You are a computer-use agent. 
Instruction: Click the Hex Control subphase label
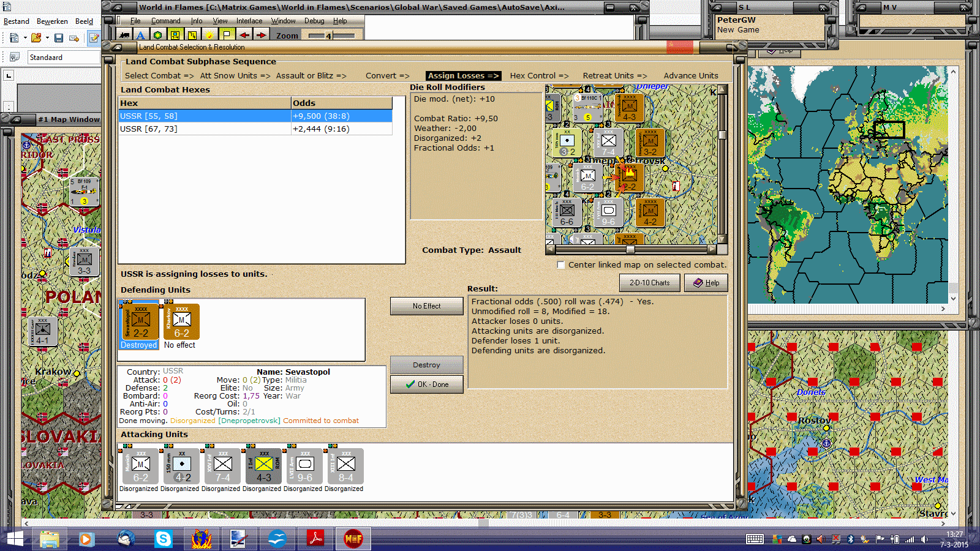click(539, 76)
